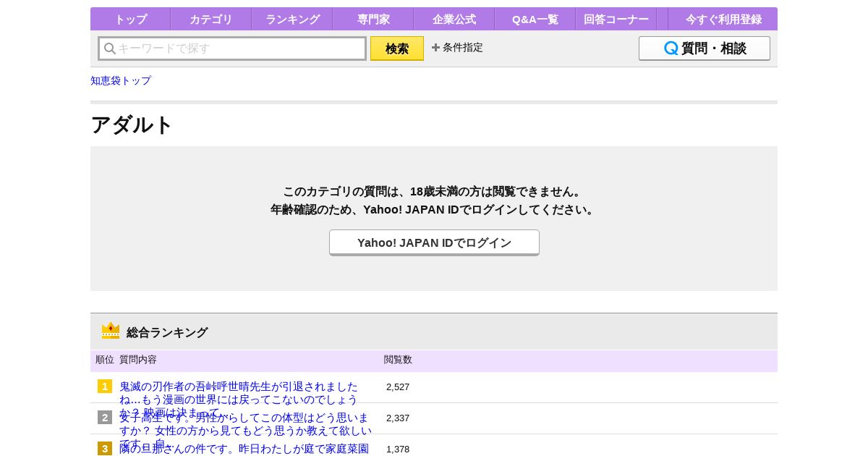The height and width of the screenshot is (456, 868).
Task: Click the Yahoo! JAPAN IDでログイン button
Action: coord(434,242)
